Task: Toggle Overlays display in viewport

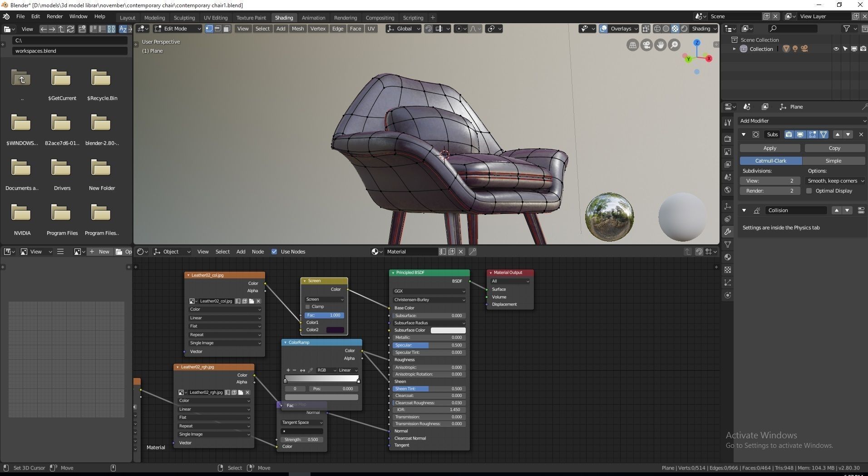Action: (x=603, y=29)
